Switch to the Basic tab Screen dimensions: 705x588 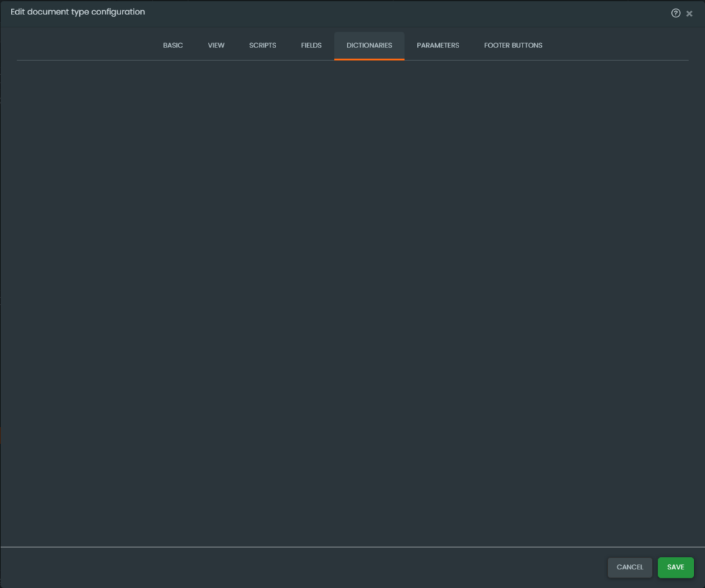pyautogui.click(x=173, y=45)
